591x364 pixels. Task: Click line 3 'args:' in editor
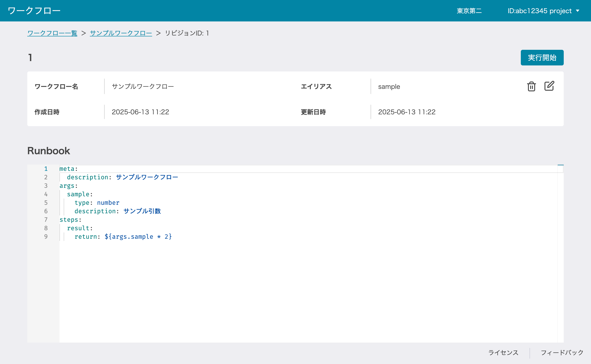[69, 186]
